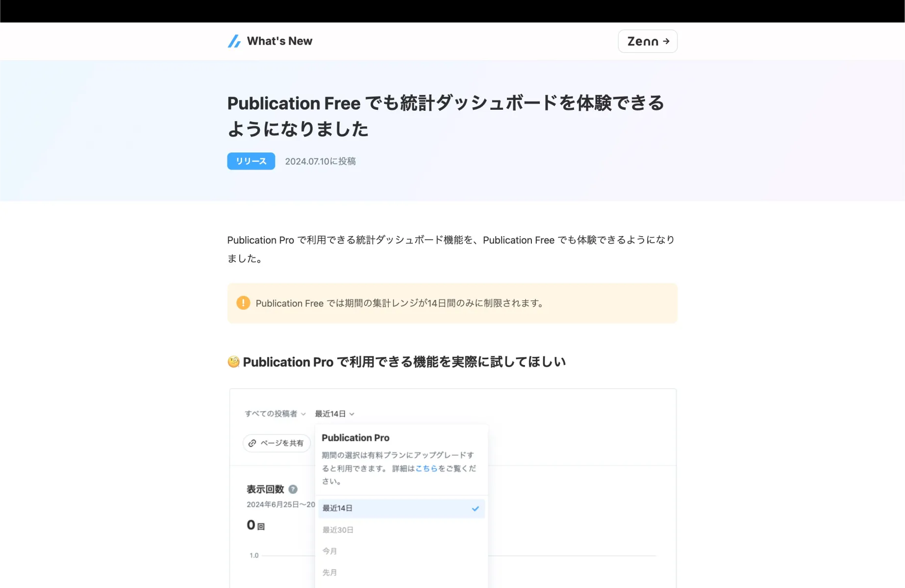Click the Publication Pro popup heading

point(355,438)
